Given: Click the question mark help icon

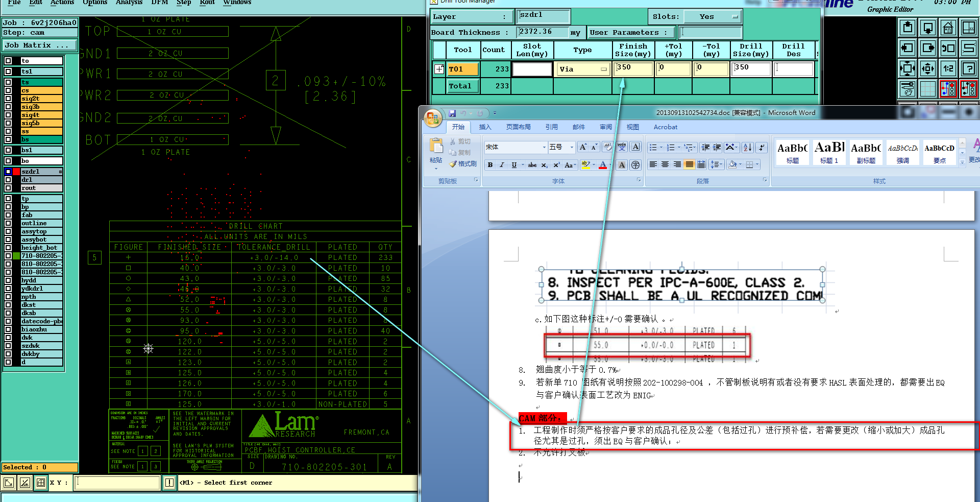Looking at the screenshot, I should tap(968, 68).
